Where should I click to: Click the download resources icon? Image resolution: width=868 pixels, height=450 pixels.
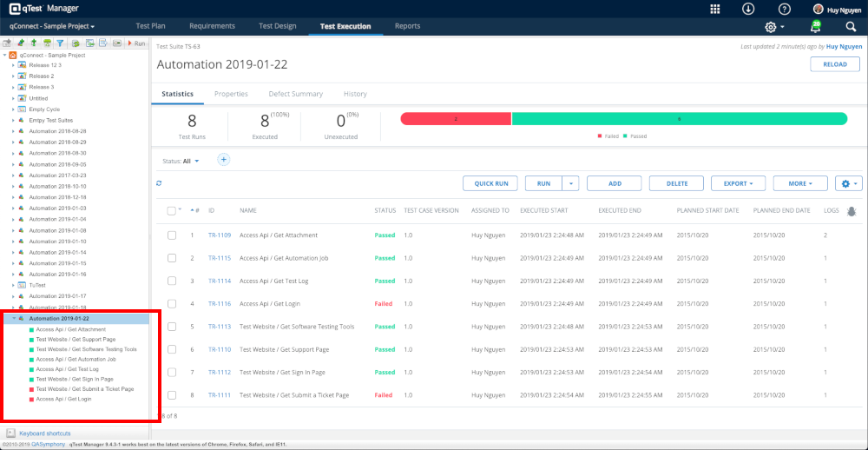point(748,9)
